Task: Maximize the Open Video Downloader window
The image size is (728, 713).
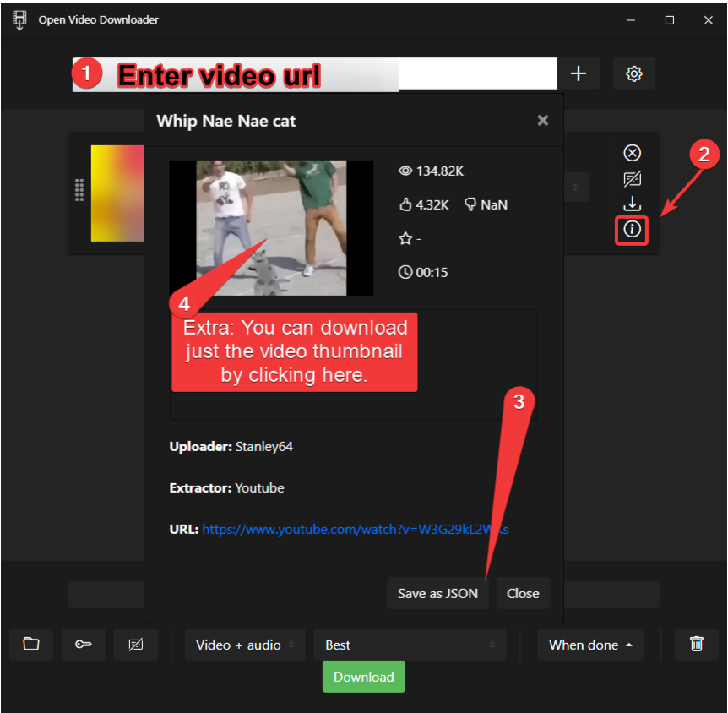Action: pos(670,20)
